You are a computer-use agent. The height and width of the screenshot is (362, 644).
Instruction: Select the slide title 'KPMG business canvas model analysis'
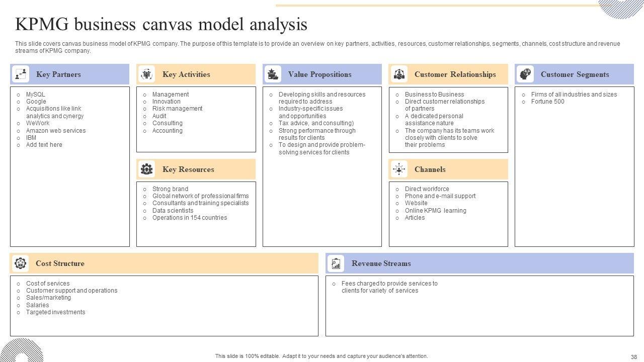(x=161, y=24)
